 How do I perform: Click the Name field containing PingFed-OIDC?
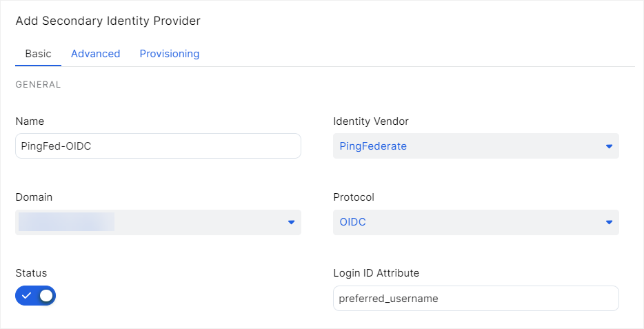point(158,146)
